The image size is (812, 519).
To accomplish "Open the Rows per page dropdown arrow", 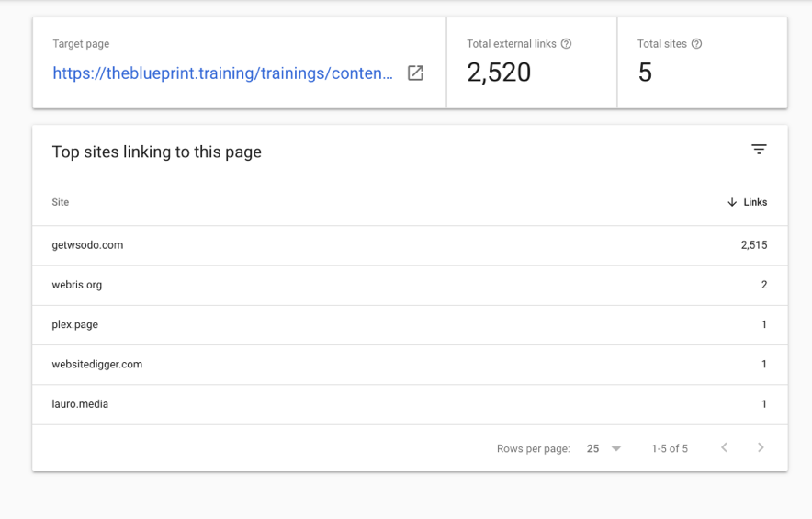I will tap(615, 448).
